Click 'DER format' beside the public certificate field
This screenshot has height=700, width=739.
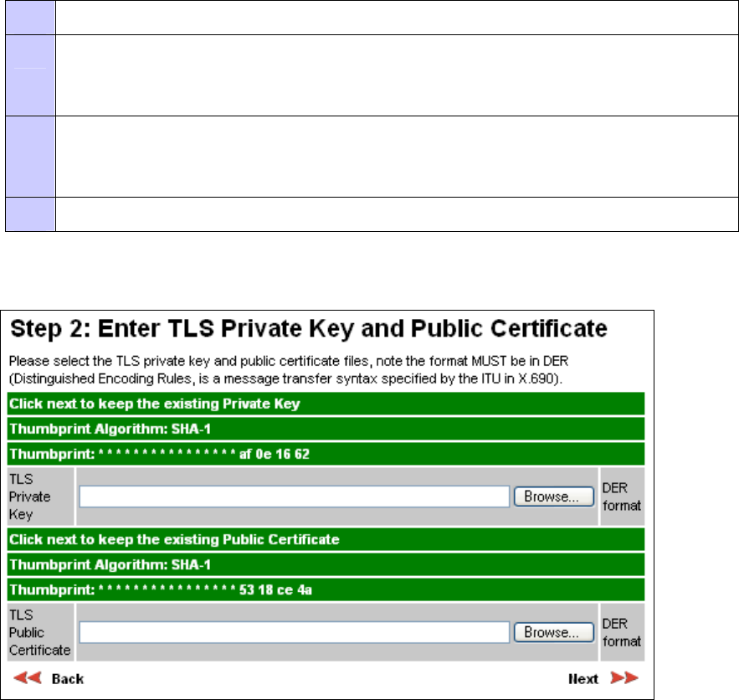point(622,632)
